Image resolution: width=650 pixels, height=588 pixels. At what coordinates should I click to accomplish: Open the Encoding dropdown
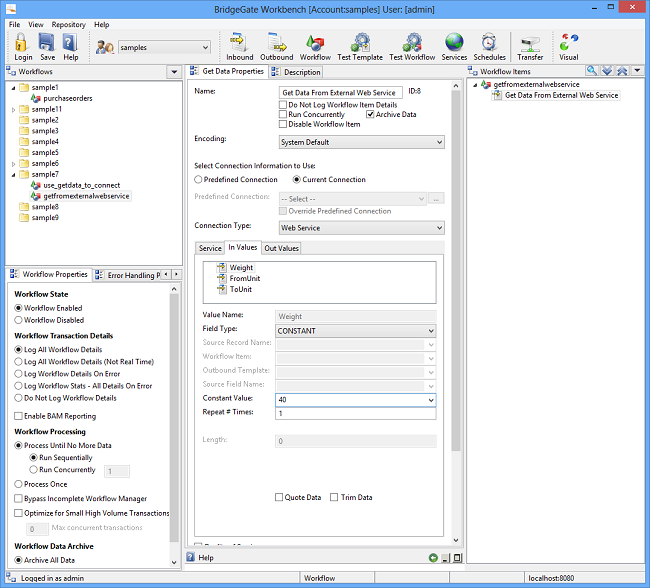(x=360, y=142)
